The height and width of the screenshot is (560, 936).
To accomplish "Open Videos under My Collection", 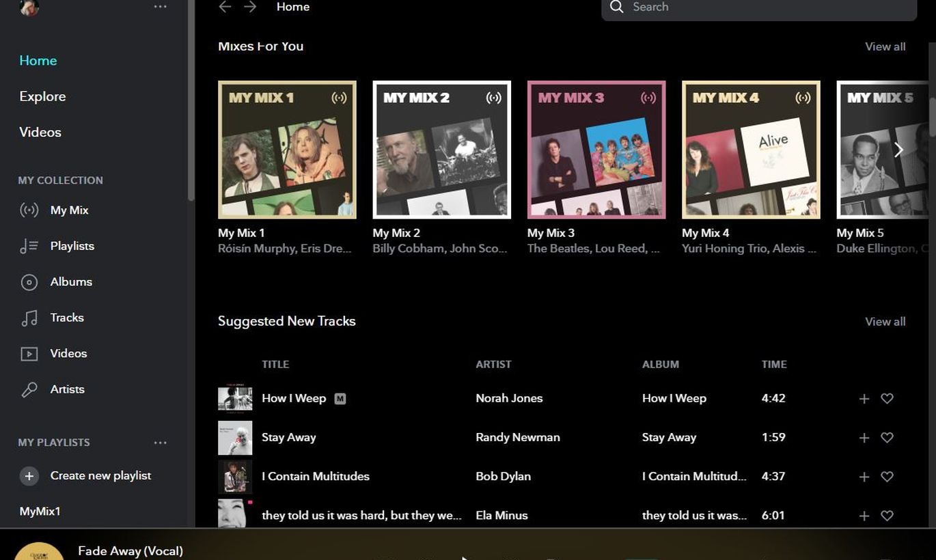I will click(68, 353).
